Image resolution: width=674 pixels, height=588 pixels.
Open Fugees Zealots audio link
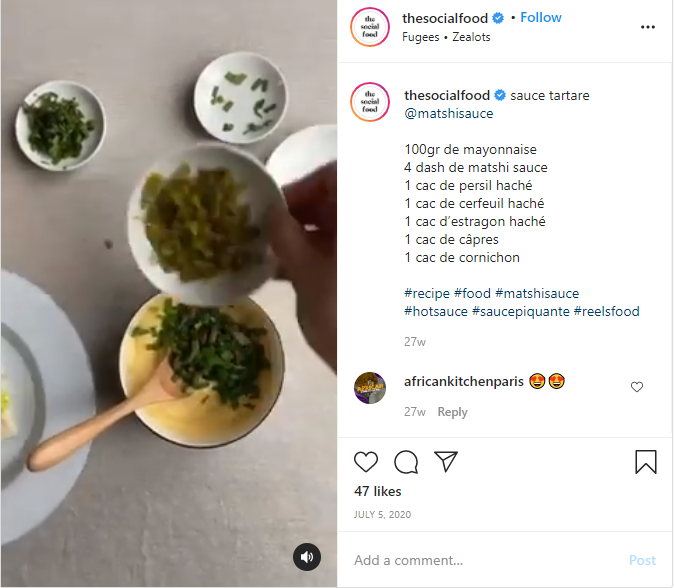[446, 38]
